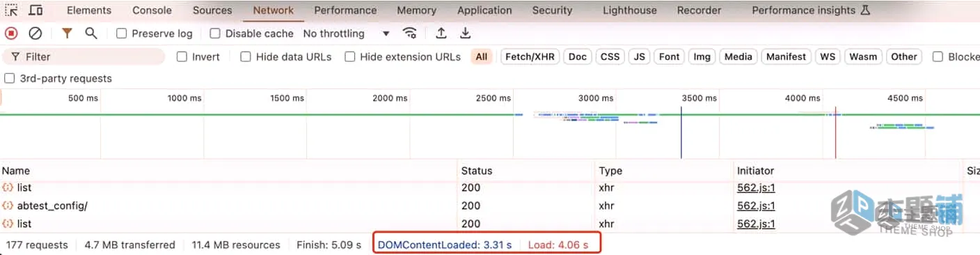Filter requests by Manifest
Viewport: 980px width, 255px height.
pos(786,57)
